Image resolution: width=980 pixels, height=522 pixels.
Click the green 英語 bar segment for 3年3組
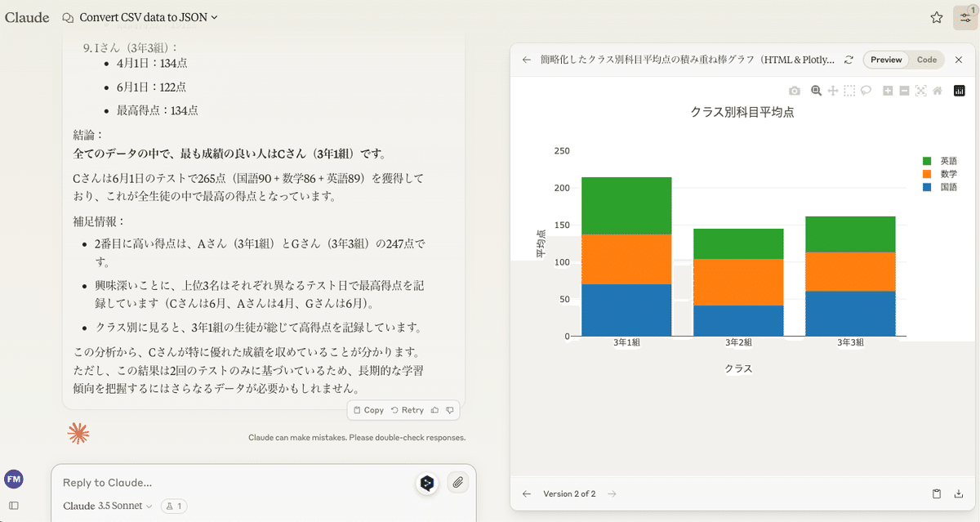[x=850, y=234]
